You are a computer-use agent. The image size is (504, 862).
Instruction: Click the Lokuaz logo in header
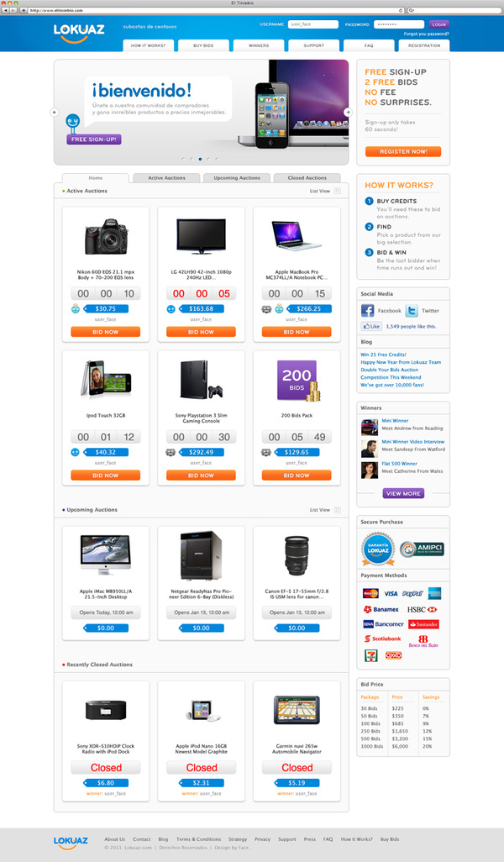coord(79,33)
